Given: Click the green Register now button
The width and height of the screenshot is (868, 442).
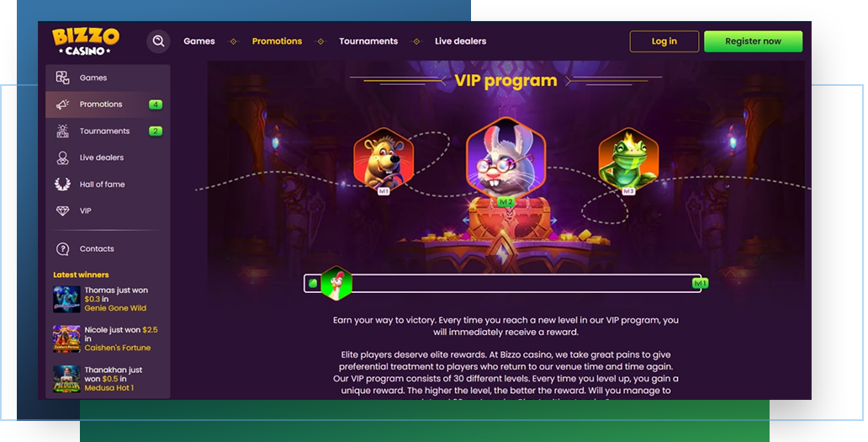Looking at the screenshot, I should (753, 41).
